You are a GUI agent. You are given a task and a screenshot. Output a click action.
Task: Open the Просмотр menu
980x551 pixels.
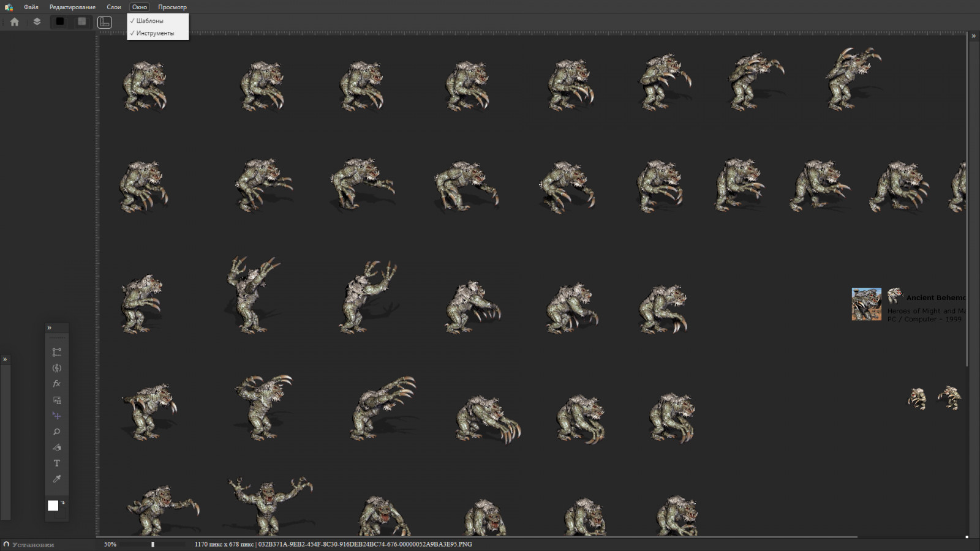coord(172,7)
